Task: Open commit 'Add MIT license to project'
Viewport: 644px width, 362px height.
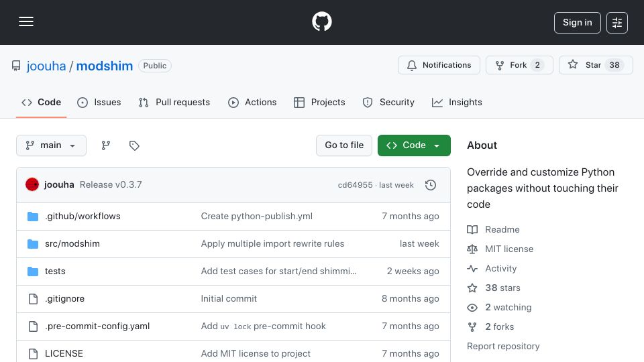Action: (256, 354)
